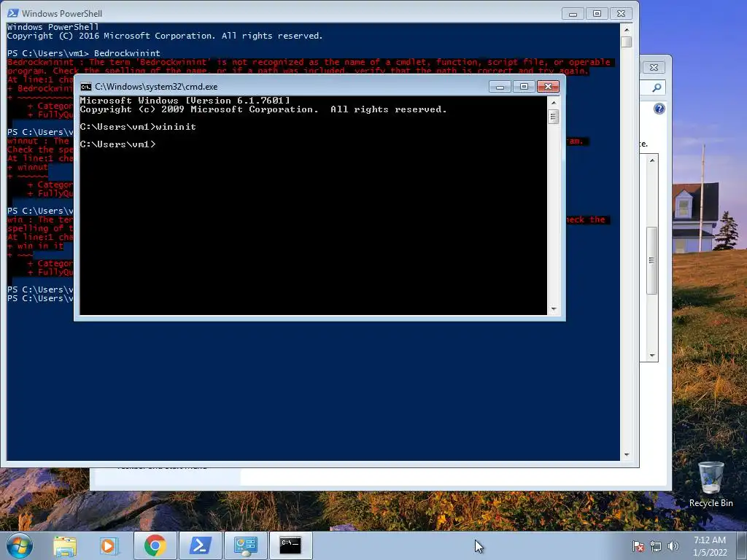The image size is (747, 560).
Task: Open the network status tray icon
Action: point(656,546)
